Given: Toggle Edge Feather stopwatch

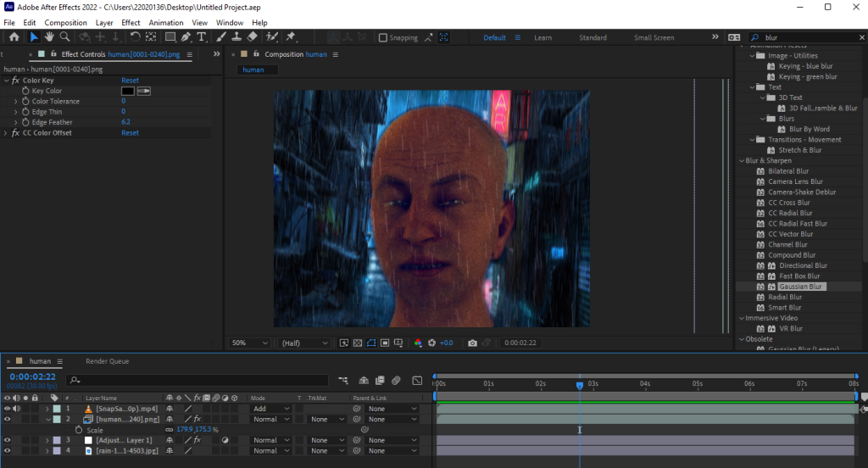Looking at the screenshot, I should tap(25, 122).
